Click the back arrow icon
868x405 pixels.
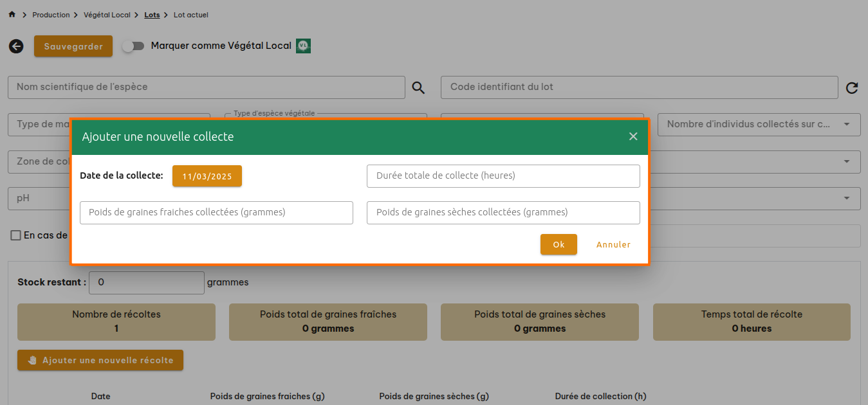point(16,46)
